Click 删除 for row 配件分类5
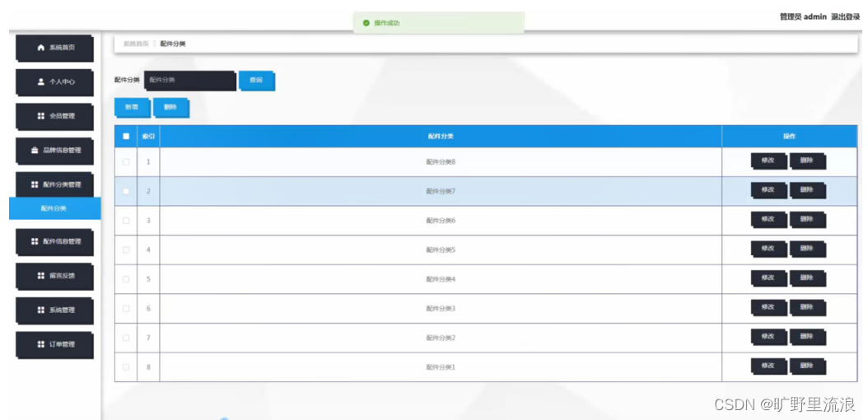 pos(808,249)
